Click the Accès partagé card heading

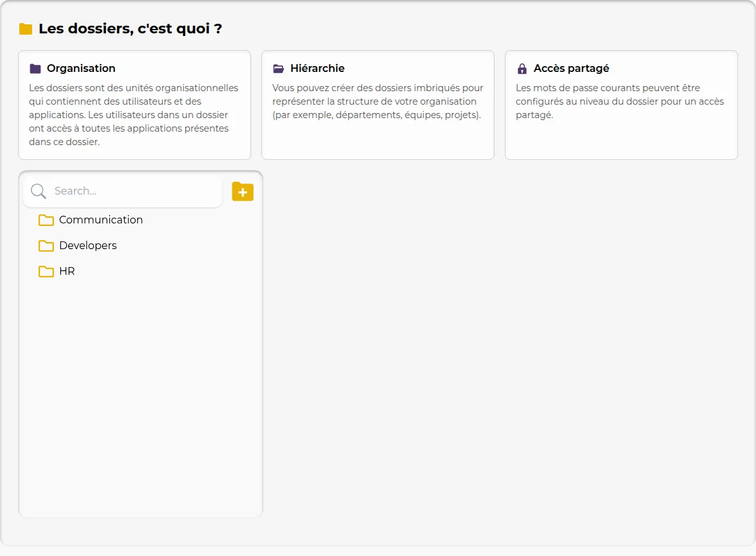570,68
